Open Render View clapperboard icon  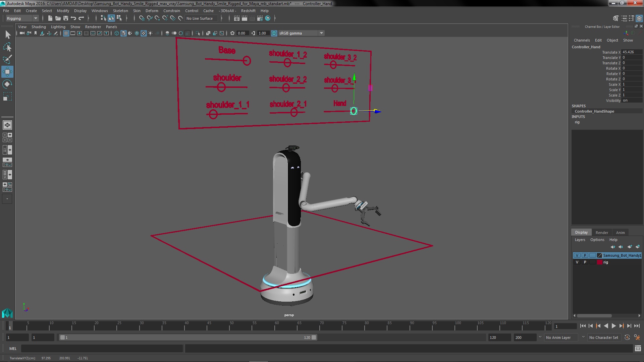tap(236, 18)
